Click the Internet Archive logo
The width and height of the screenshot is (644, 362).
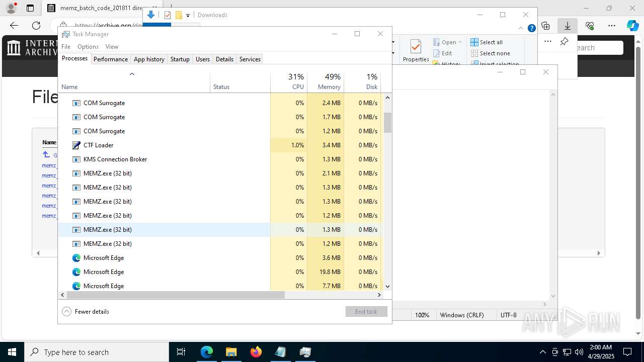(x=32, y=48)
